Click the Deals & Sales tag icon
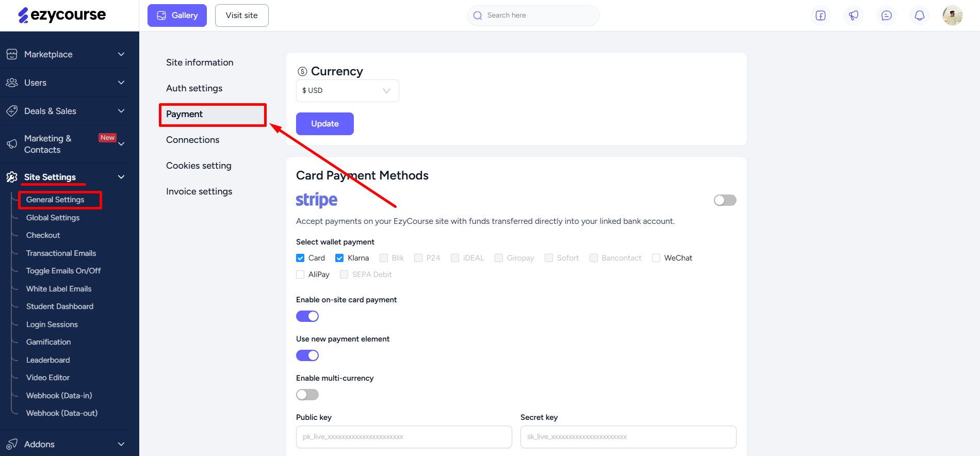 [12, 111]
